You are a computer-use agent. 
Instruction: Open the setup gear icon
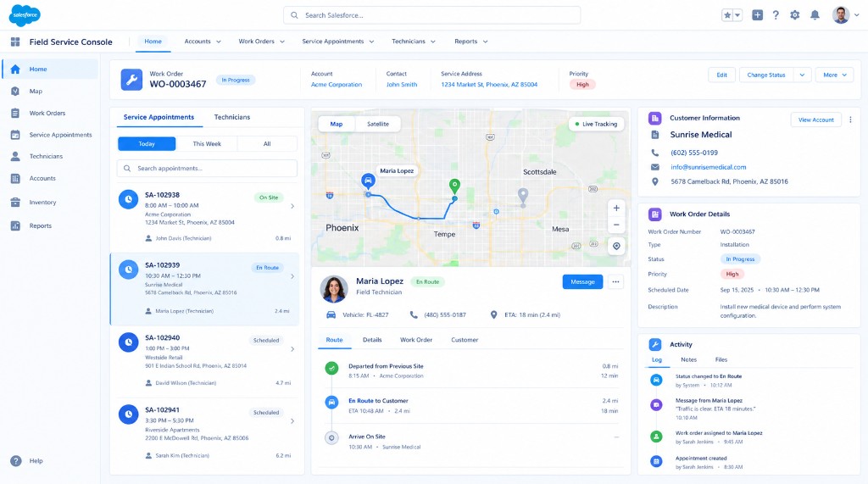(x=795, y=15)
